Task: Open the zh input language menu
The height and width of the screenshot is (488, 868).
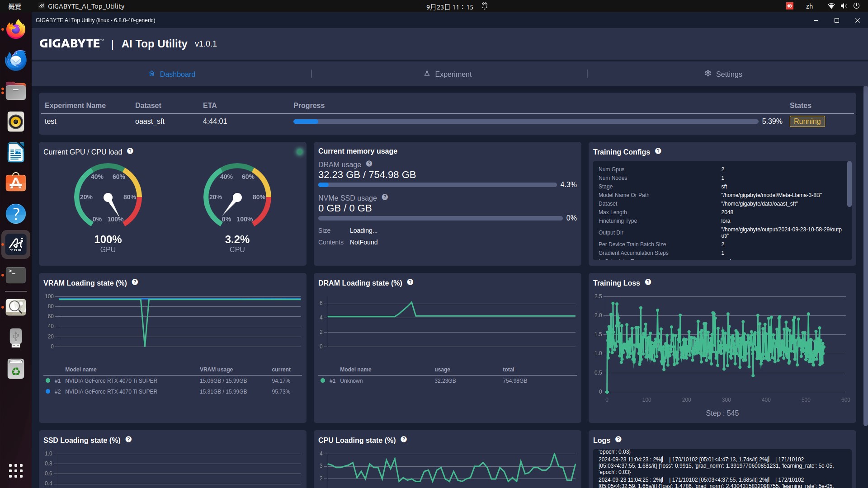Action: (x=809, y=6)
